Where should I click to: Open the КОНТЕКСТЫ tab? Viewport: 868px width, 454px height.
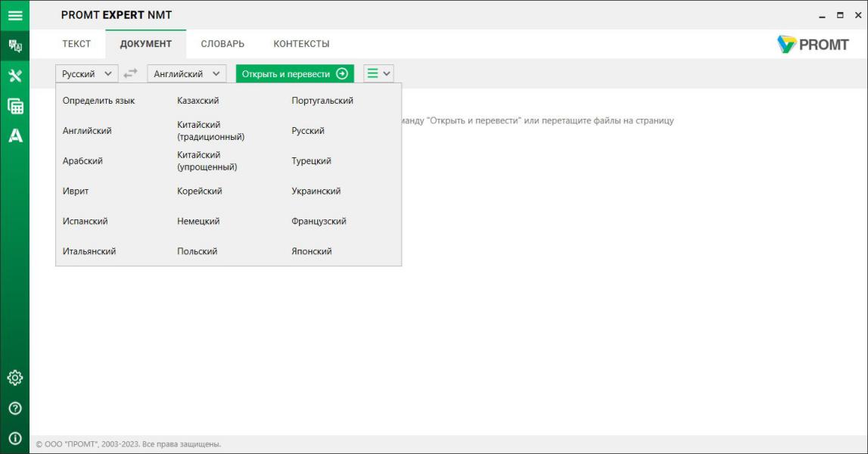coord(301,44)
